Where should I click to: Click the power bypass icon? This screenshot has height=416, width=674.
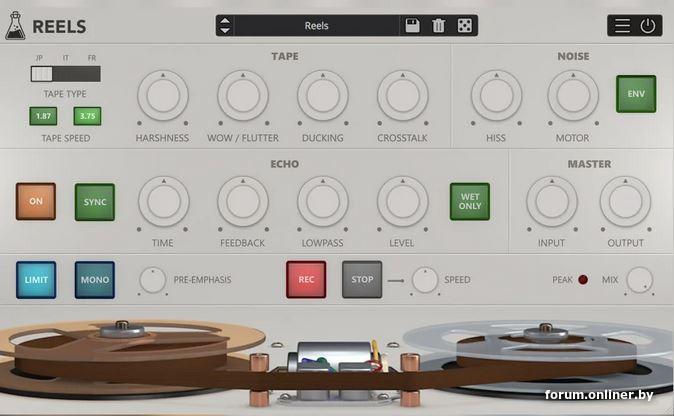point(648,26)
